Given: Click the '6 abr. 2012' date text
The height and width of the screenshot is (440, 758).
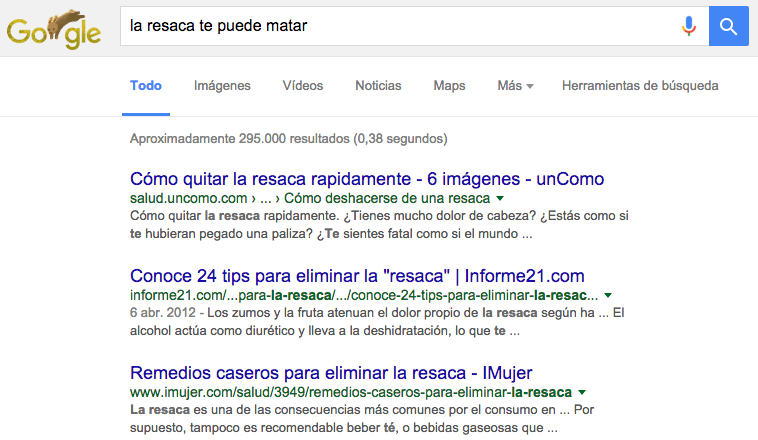Looking at the screenshot, I should (x=162, y=313).
